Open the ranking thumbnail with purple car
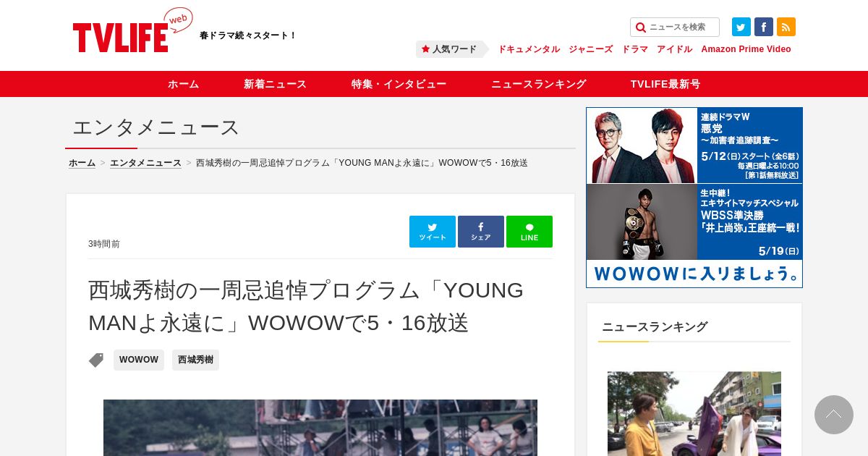 (x=694, y=413)
